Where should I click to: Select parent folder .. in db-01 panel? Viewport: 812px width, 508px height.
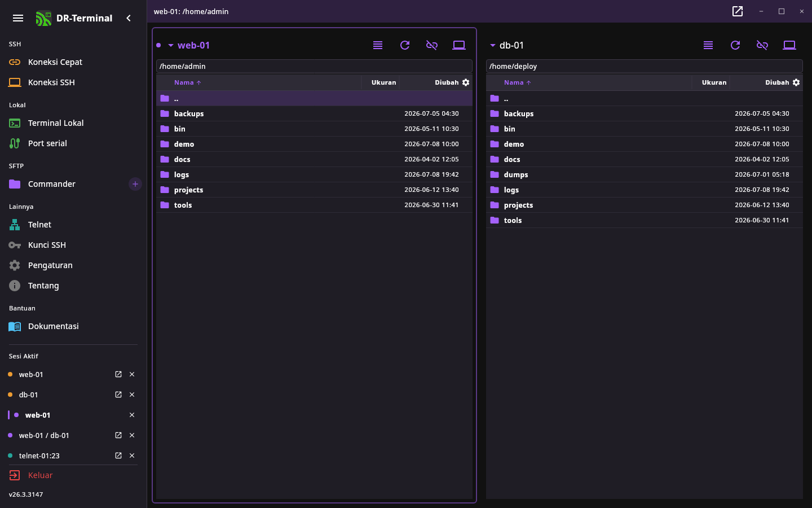[x=645, y=98]
